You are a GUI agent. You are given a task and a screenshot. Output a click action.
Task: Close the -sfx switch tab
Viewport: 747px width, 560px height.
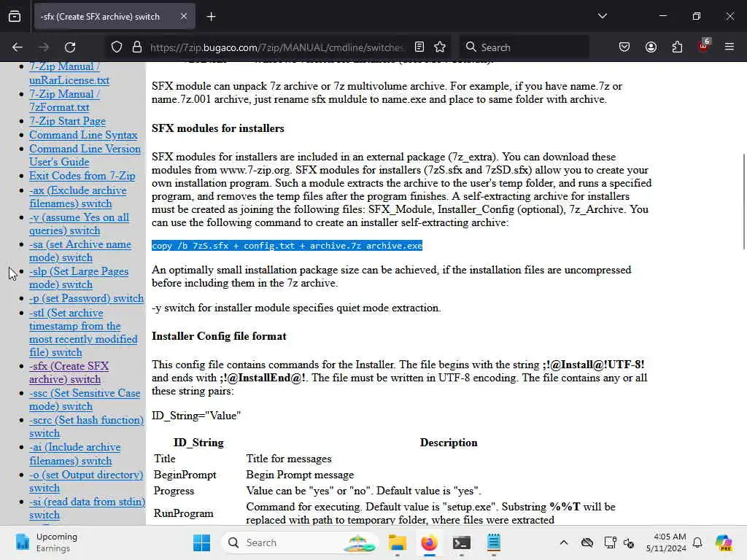(184, 16)
